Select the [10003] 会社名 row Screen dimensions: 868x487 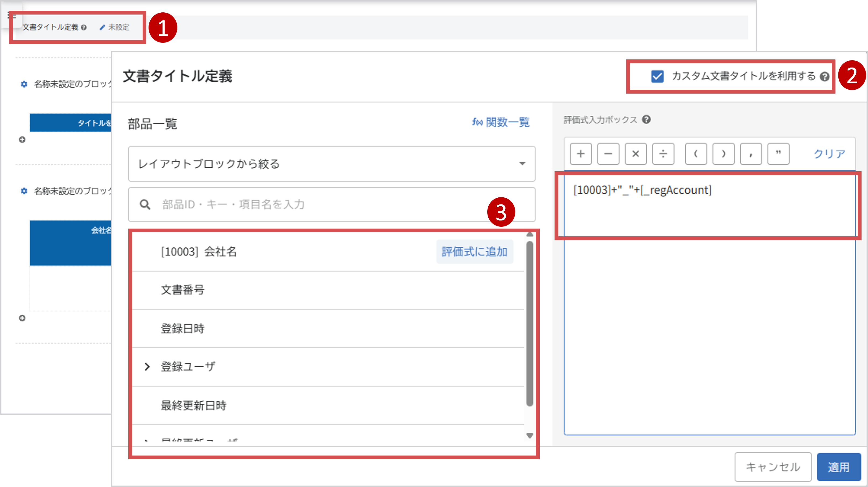tap(328, 252)
